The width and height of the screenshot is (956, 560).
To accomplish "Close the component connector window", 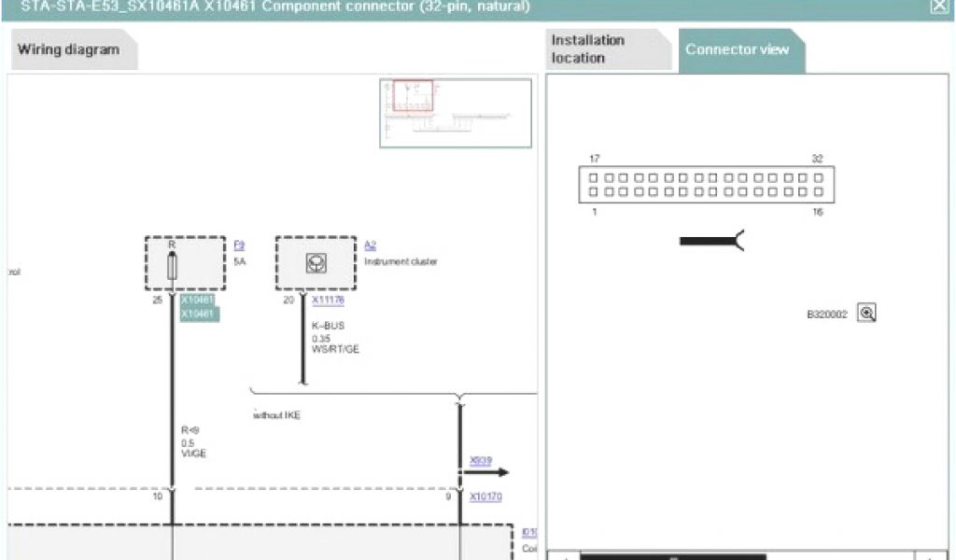I will (939, 7).
